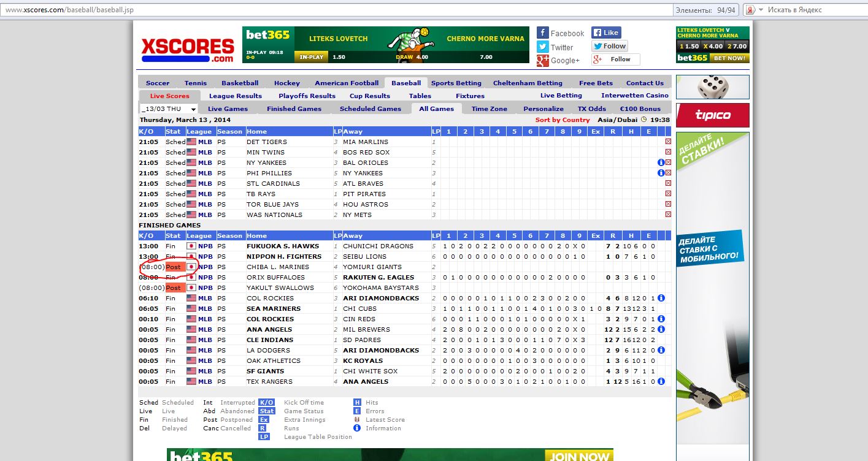Show Live Games filter tab
The width and height of the screenshot is (868, 461).
[228, 109]
